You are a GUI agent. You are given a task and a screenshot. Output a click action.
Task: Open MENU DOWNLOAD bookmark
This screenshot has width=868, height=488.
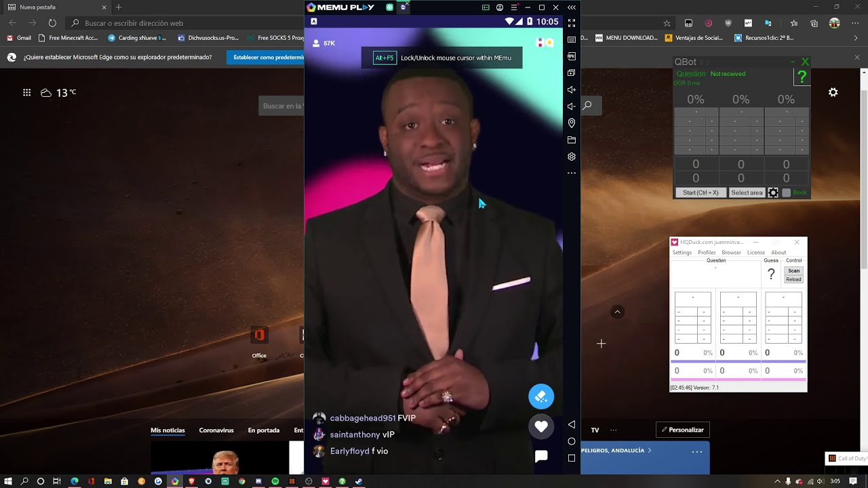pos(626,38)
